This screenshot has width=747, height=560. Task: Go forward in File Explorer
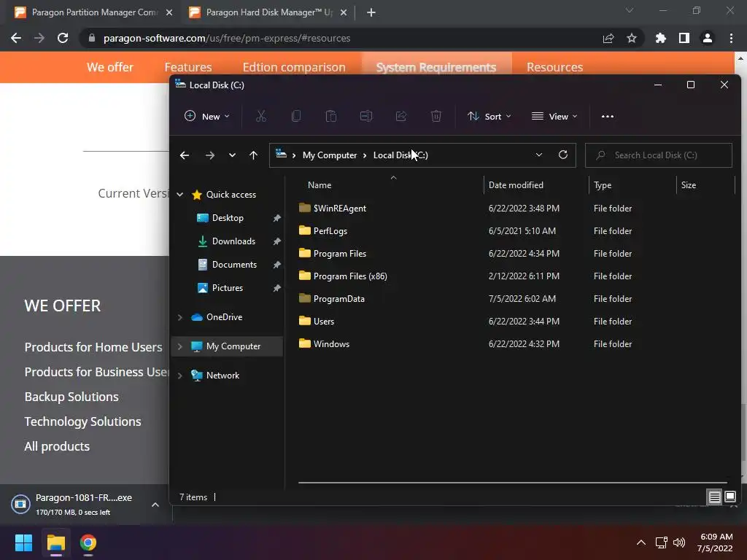point(209,155)
